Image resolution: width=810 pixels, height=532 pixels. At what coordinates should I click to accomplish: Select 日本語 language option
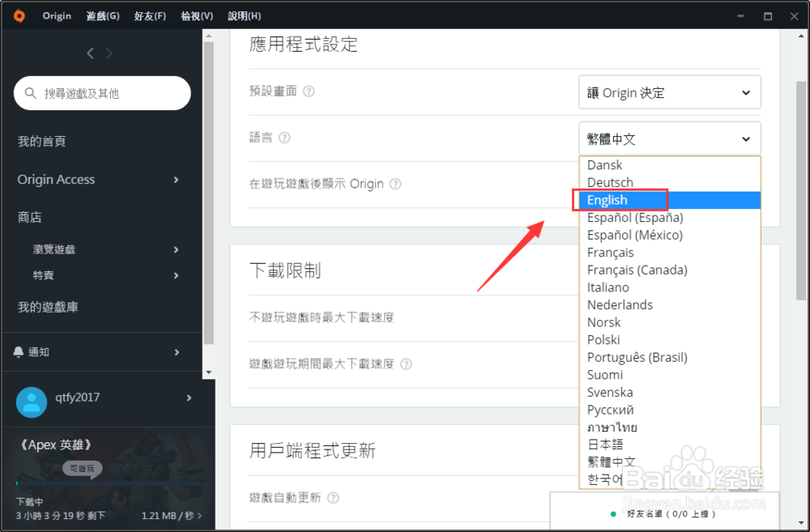pyautogui.click(x=670, y=445)
